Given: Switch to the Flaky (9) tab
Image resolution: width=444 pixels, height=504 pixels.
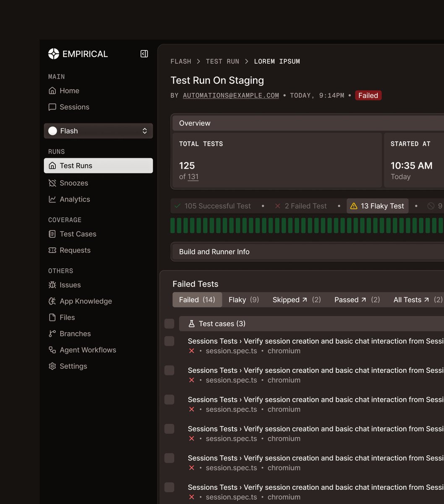Looking at the screenshot, I should click(244, 299).
